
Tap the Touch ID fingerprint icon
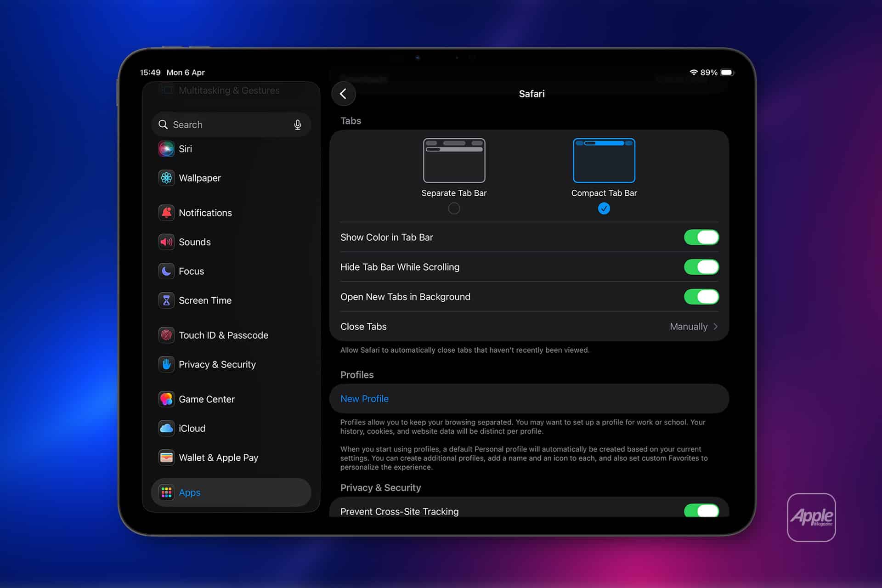[166, 335]
